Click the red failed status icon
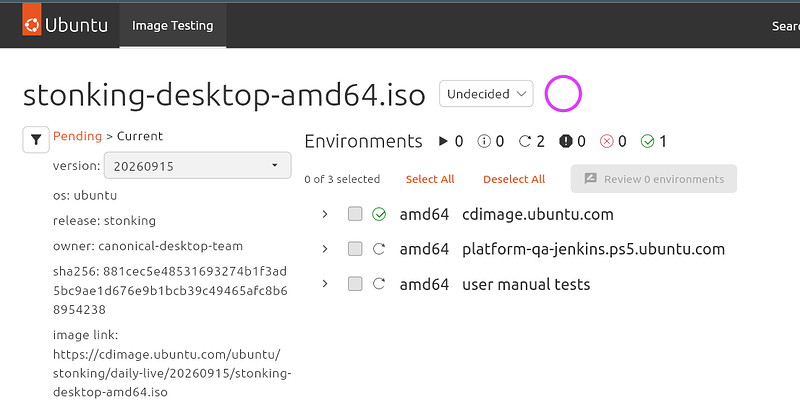800x405 pixels. (x=606, y=141)
